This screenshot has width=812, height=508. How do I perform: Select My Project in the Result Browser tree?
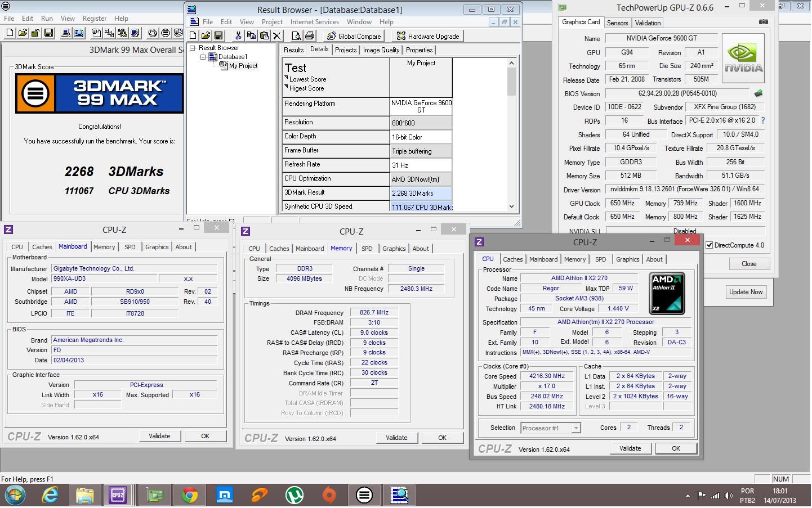[x=243, y=66]
